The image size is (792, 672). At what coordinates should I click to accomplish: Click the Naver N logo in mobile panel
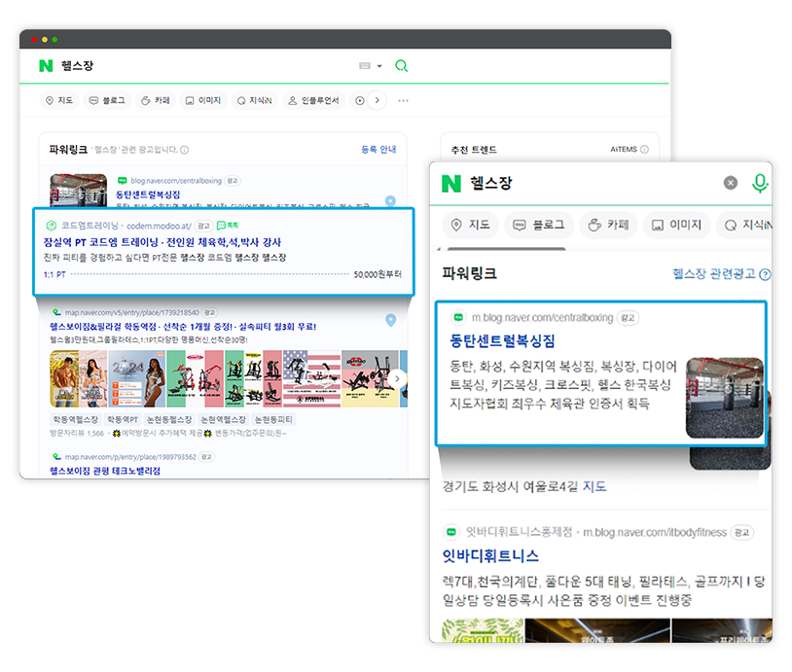[451, 183]
